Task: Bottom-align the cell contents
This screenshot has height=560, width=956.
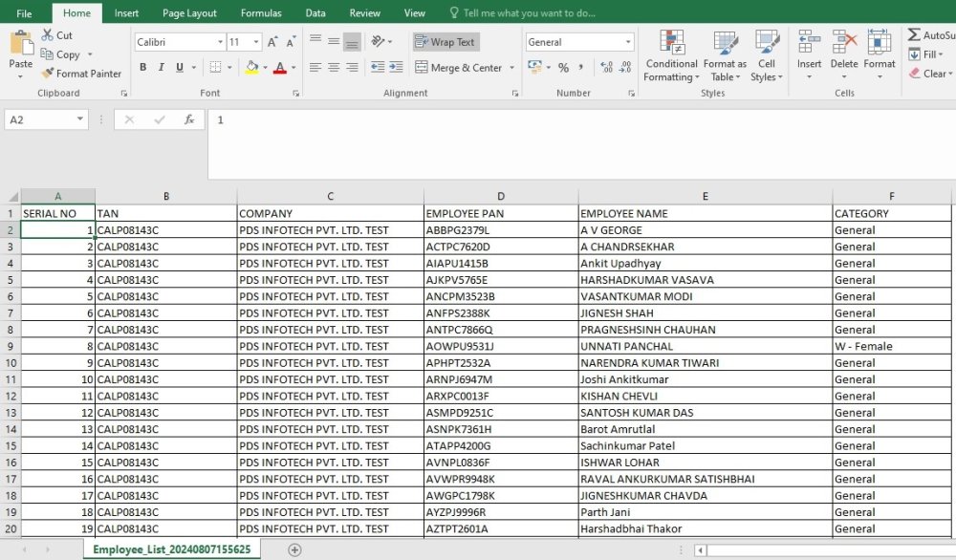Action: pos(352,41)
